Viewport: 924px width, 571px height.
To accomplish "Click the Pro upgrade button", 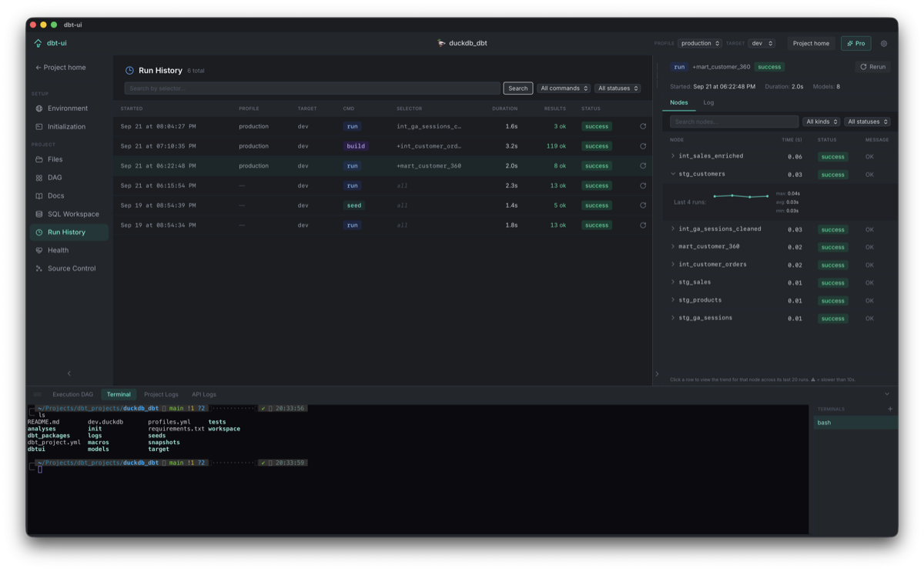I will [x=856, y=44].
